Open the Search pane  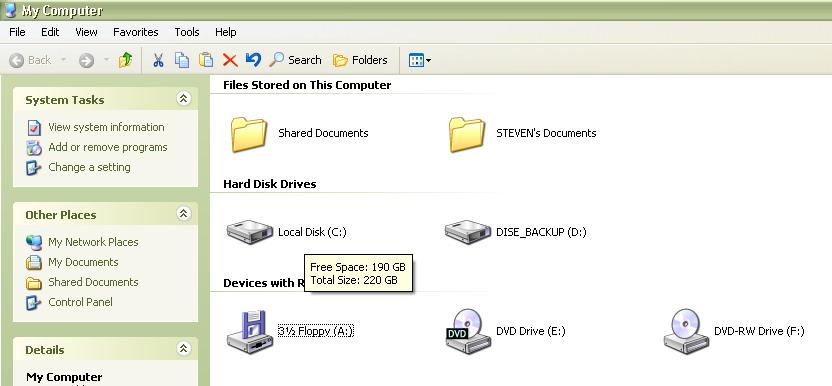[x=295, y=60]
